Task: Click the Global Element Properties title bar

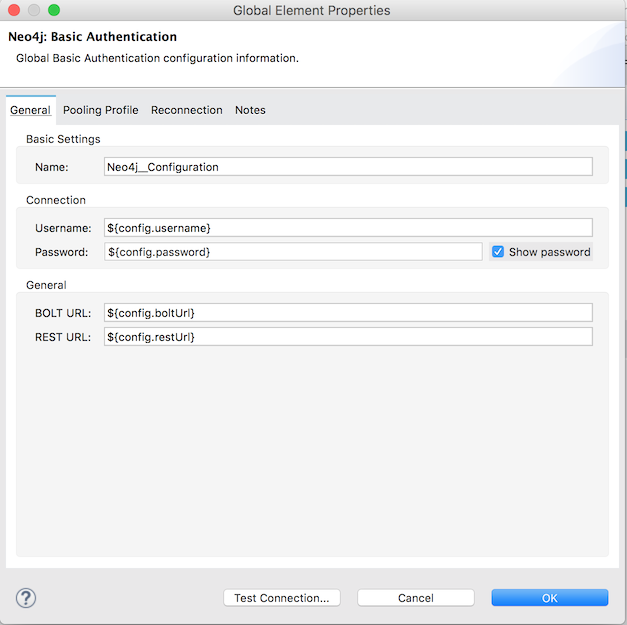Action: point(311,11)
